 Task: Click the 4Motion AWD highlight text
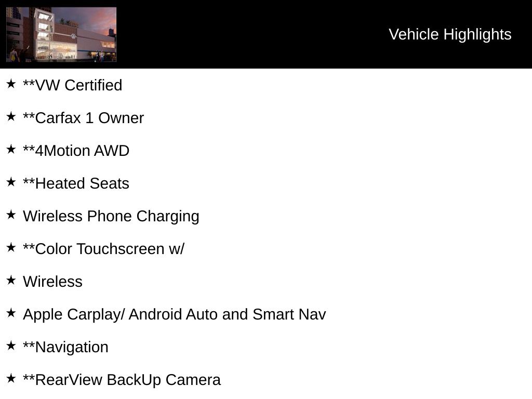coord(76,151)
